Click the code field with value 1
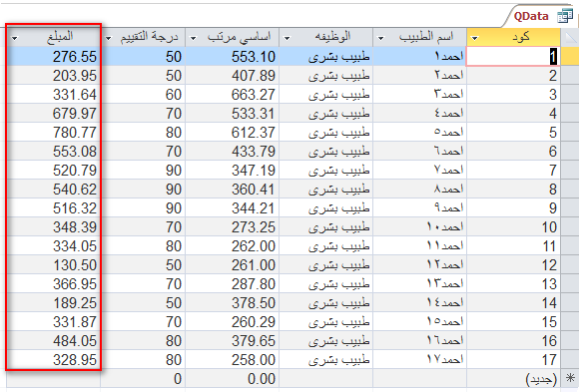The image size is (579, 392). tap(514, 57)
